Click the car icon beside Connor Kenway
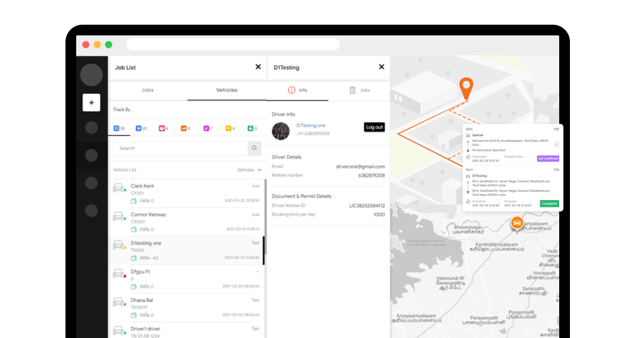Image resolution: width=644 pixels, height=338 pixels. point(119,216)
